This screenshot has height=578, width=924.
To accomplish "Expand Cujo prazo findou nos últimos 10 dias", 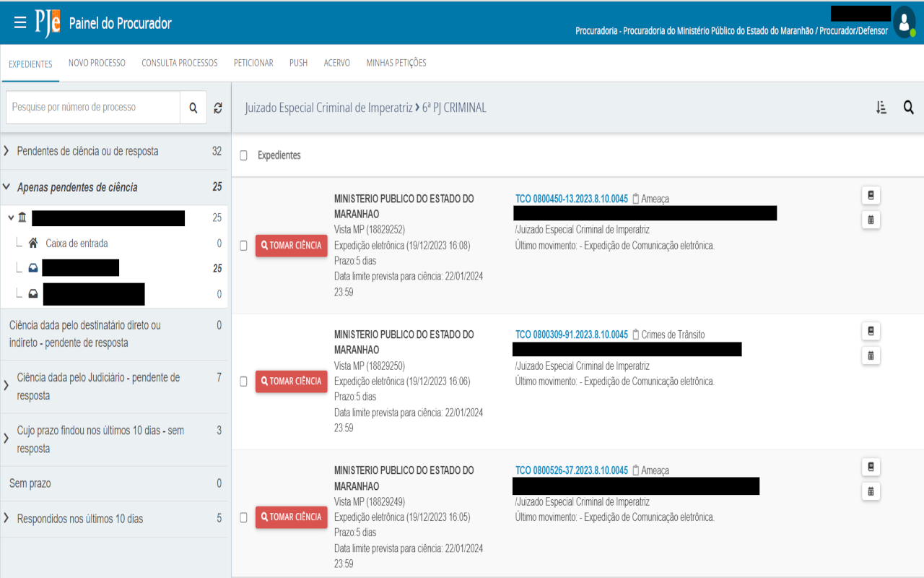I will tap(6, 439).
